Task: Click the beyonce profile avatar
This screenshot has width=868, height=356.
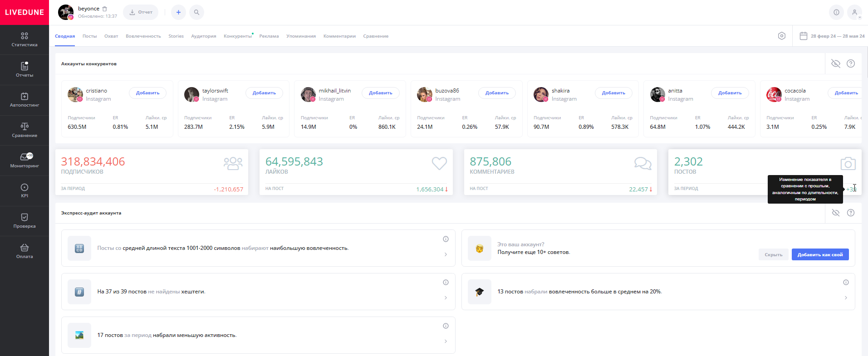Action: click(x=66, y=12)
